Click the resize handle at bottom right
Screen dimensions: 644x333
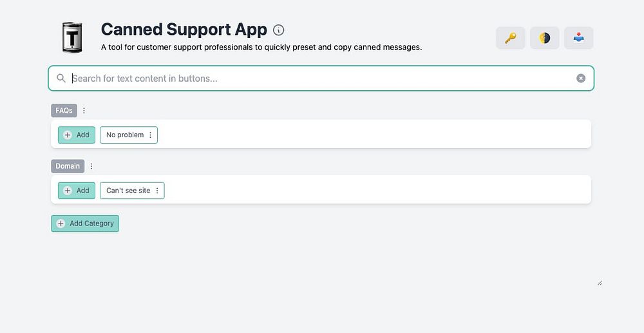(x=600, y=283)
